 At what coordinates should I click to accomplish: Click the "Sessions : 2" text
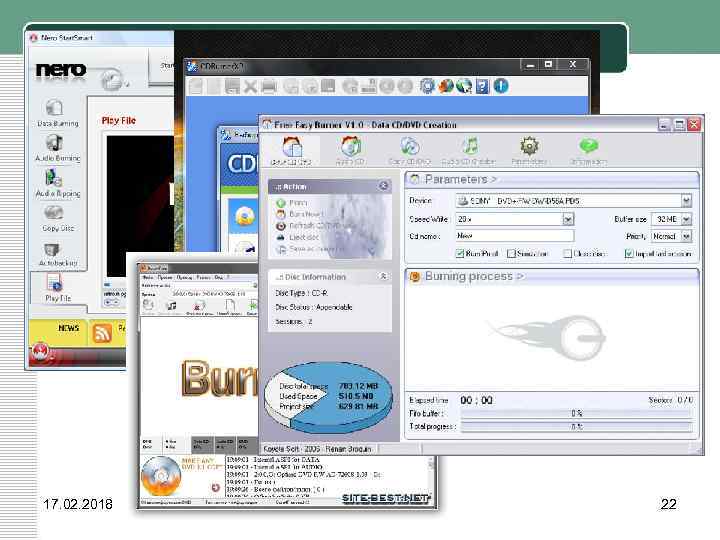[294, 321]
